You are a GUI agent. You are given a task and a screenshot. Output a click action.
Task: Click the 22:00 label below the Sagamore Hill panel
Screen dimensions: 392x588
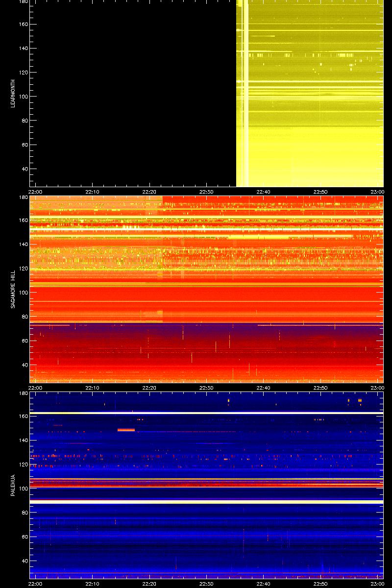35,388
